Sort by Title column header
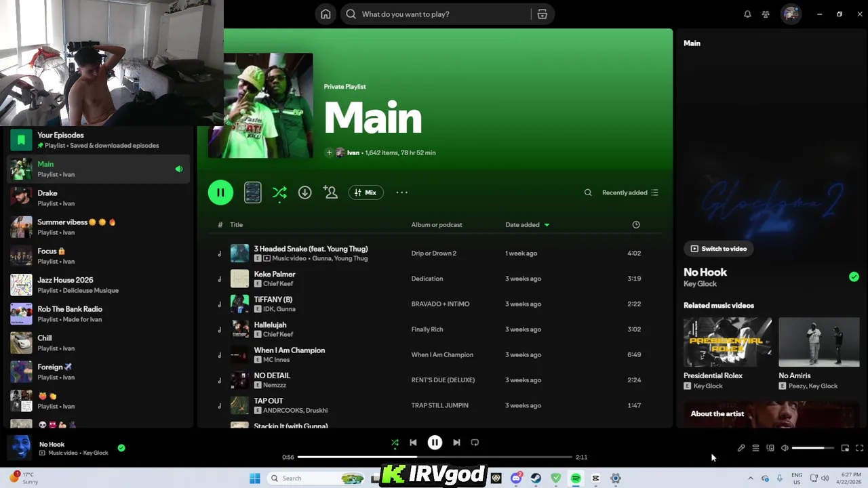Viewport: 868px width, 488px height. click(236, 225)
